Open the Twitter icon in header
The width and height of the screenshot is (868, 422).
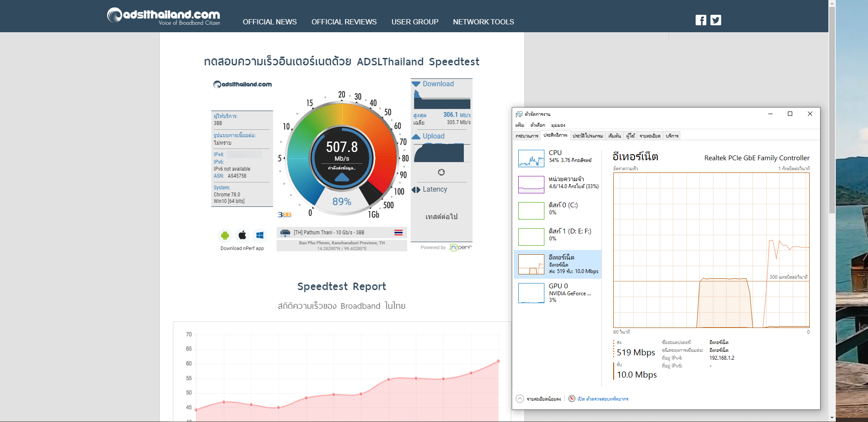coord(716,20)
